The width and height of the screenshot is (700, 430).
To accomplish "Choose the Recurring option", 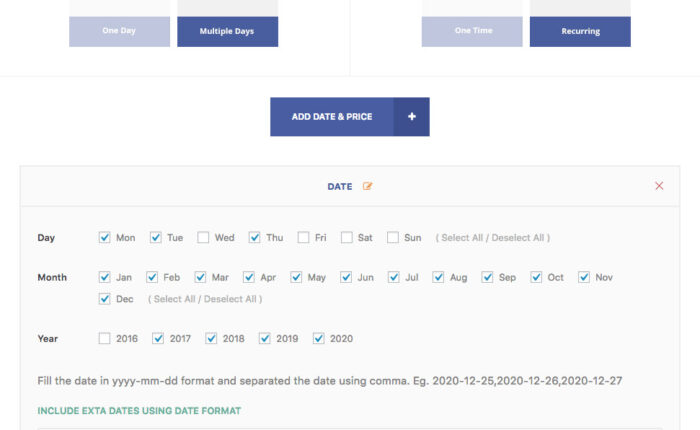I will tap(580, 31).
